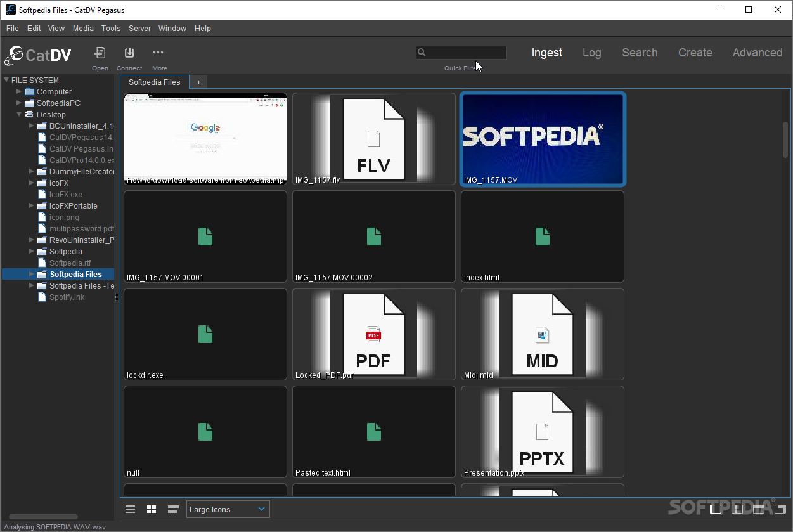793x532 pixels.
Task: Click the CatDV app icon in title bar
Action: pyautogui.click(x=11, y=10)
